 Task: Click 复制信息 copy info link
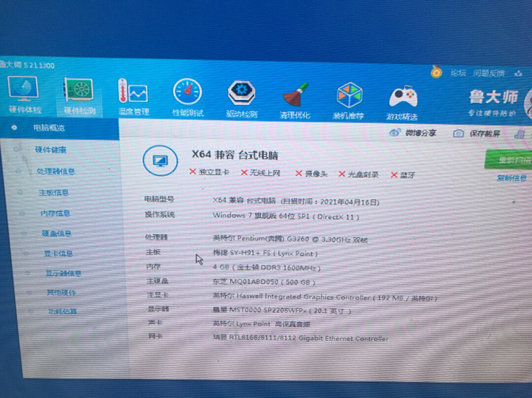tap(512, 177)
